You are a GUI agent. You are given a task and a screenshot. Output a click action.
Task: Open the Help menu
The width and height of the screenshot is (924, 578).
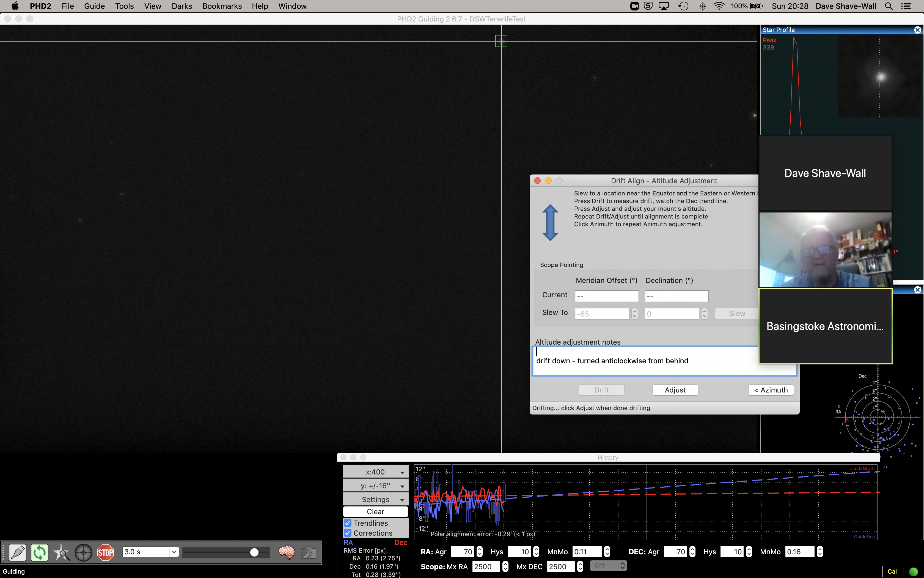[260, 6]
